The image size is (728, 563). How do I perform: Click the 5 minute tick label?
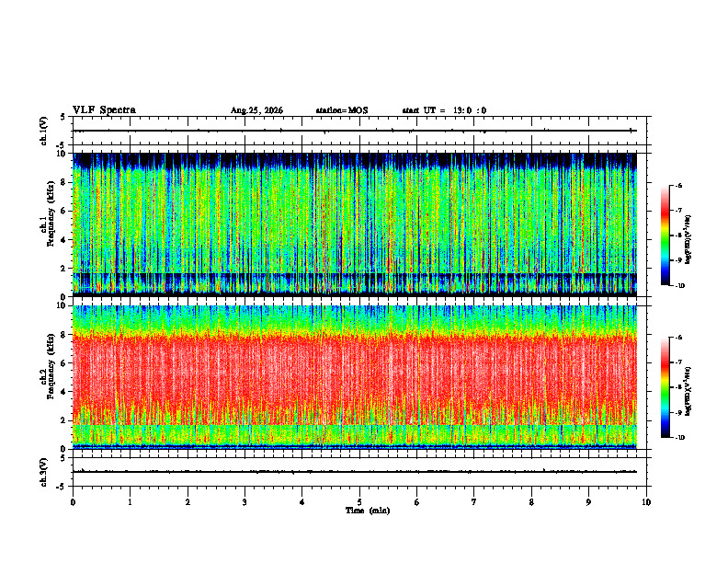359,502
